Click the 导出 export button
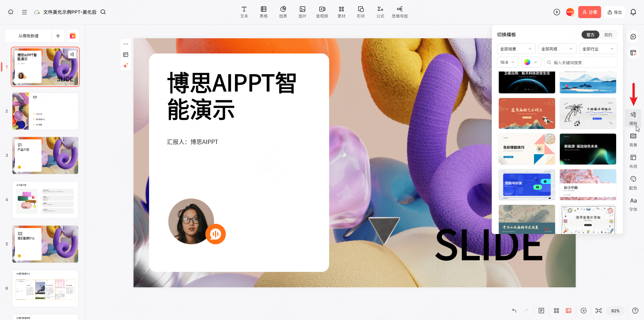This screenshot has height=320, width=644. point(614,12)
